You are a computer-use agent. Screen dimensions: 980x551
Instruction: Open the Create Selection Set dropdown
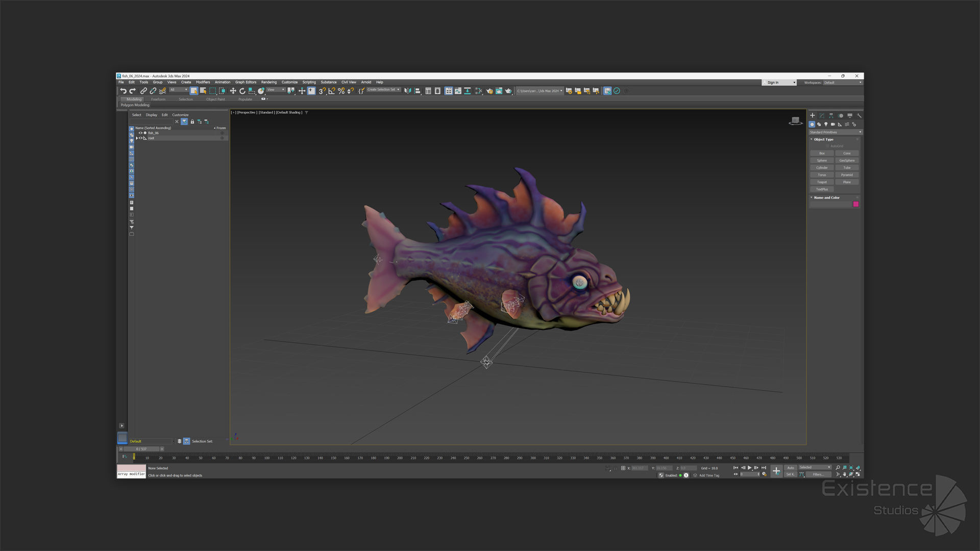383,90
